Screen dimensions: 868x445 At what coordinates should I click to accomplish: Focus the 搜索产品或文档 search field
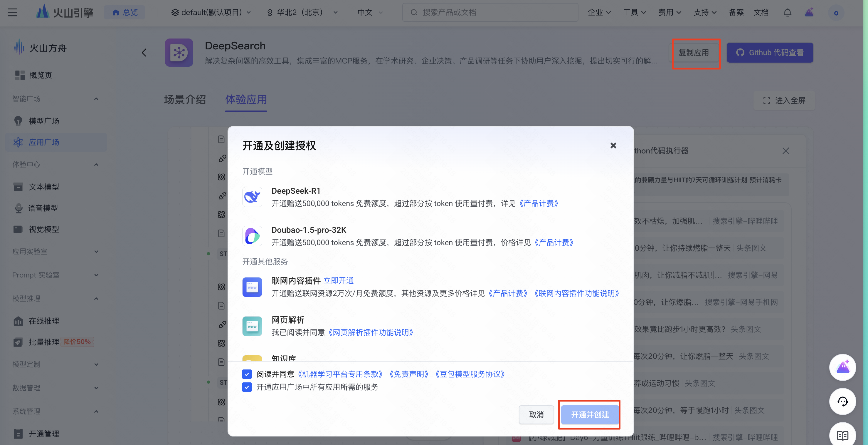click(490, 12)
